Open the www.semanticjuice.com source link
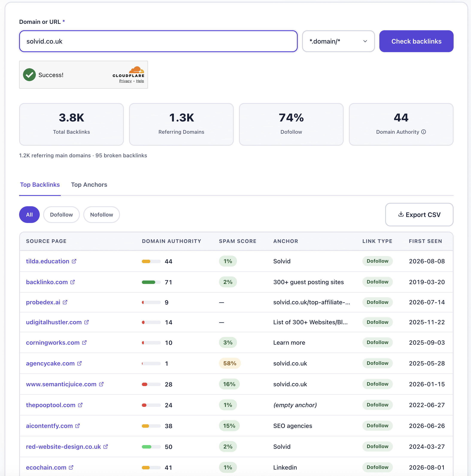 pyautogui.click(x=61, y=384)
